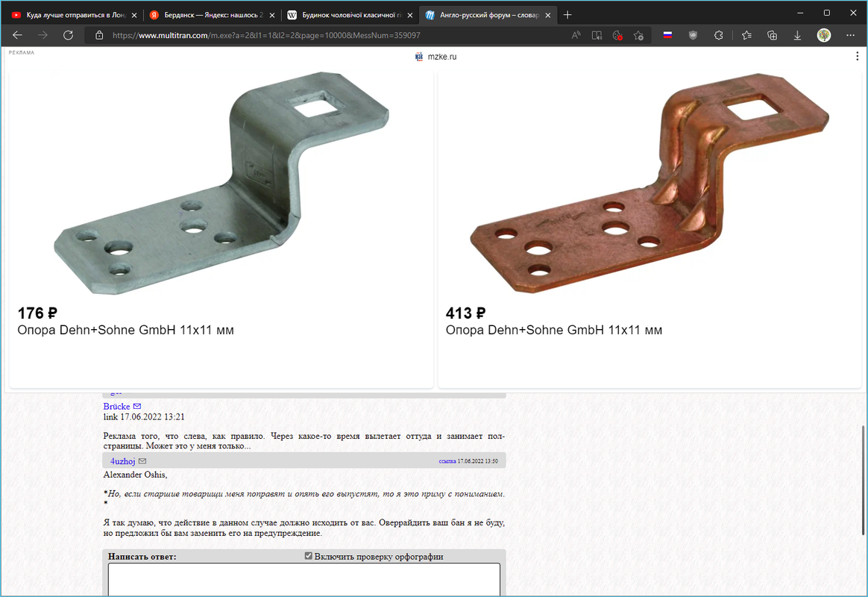Enter Immersive Reader mode
Viewport: 868px width, 597px height.
597,35
